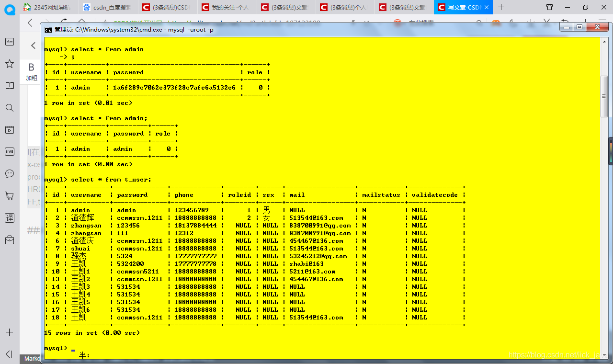The height and width of the screenshot is (364, 613).
Task: Click the roleid column header
Action: 239,195
